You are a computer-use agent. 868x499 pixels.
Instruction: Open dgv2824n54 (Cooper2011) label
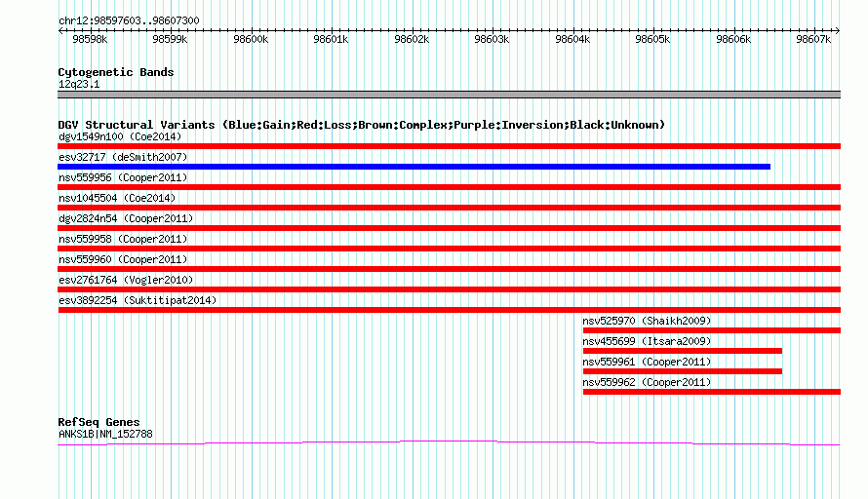coord(126,218)
